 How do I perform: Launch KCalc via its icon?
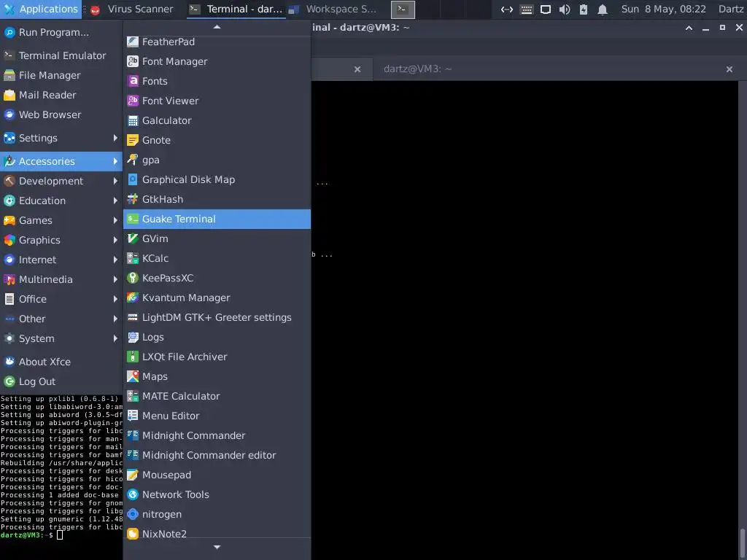tap(133, 258)
